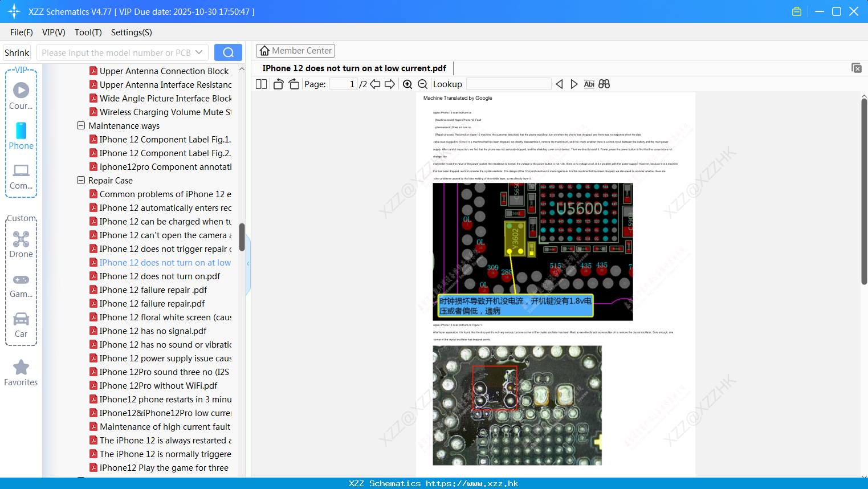Toggle the two-page view icon
Screen dimensions: 868x489
[x=262, y=84]
